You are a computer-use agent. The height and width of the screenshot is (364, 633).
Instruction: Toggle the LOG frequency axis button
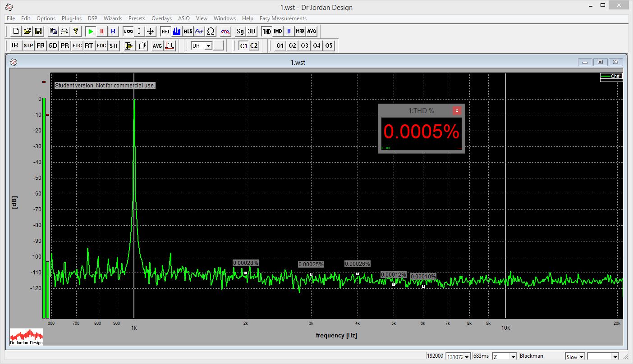(128, 31)
